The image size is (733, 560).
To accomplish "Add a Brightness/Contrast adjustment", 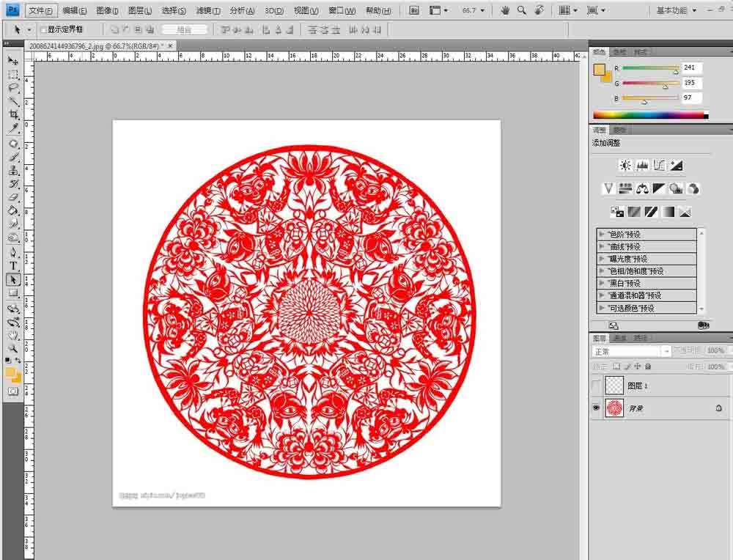I will pyautogui.click(x=625, y=165).
